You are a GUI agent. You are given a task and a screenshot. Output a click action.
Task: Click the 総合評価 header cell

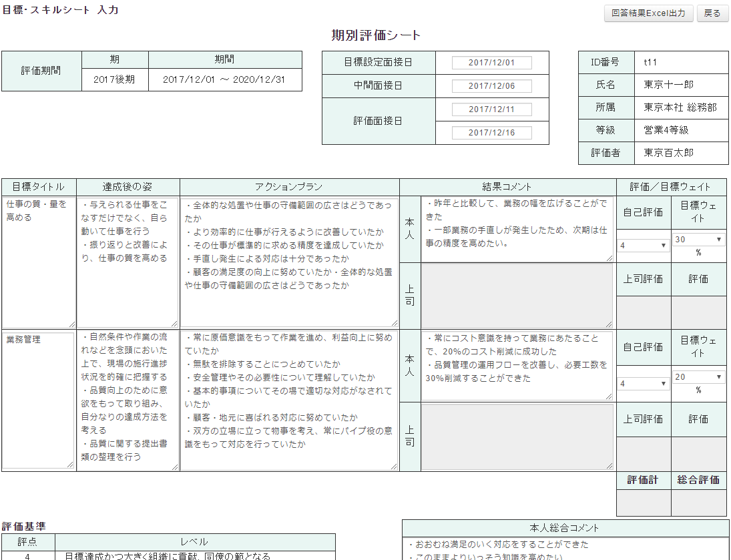pos(698,480)
